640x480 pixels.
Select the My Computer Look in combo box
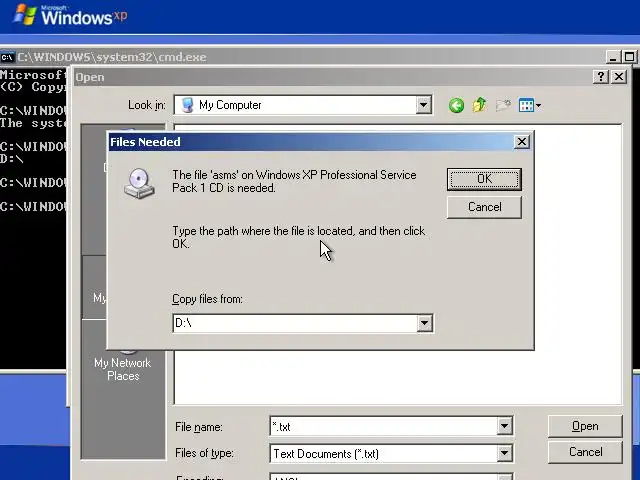pos(302,105)
